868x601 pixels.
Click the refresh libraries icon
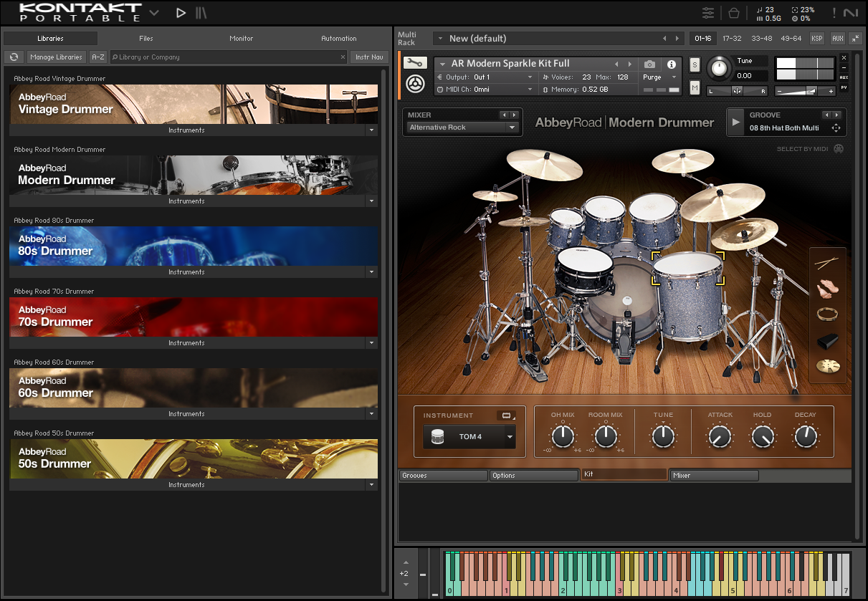pos(14,57)
